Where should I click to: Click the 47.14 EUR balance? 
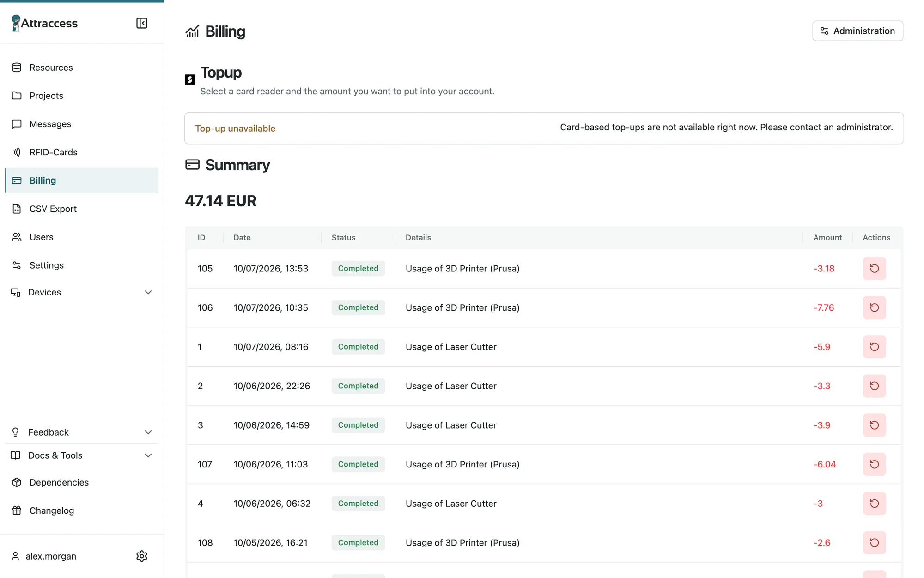[221, 201]
